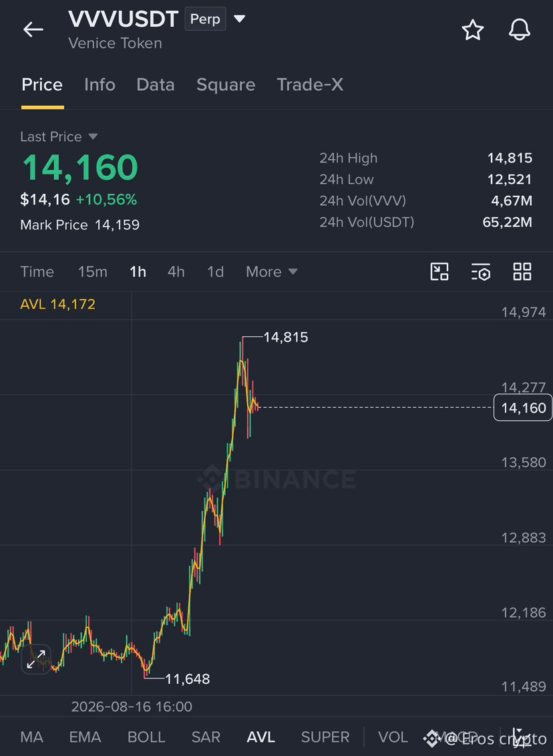Click the 24h Vol(USDT) value 65,22M

pyautogui.click(x=508, y=223)
